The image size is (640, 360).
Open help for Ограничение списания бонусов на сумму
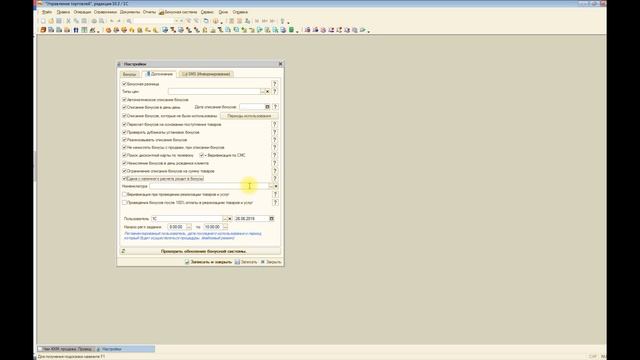click(x=275, y=171)
